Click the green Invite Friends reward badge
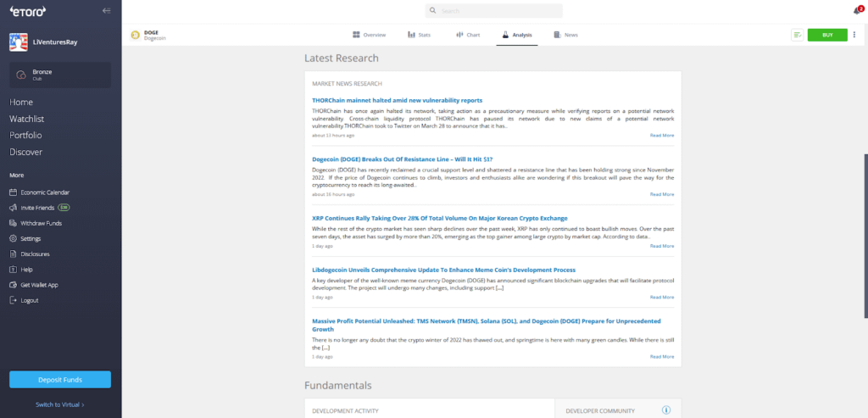Viewport: 868px width, 418px height. click(64, 209)
